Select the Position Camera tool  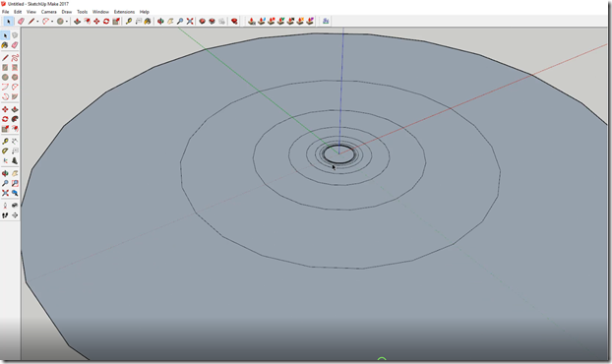click(5, 206)
